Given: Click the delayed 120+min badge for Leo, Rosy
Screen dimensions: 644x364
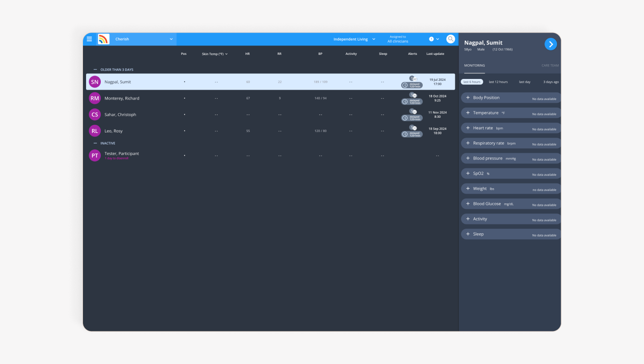Looking at the screenshot, I should pos(412,134).
